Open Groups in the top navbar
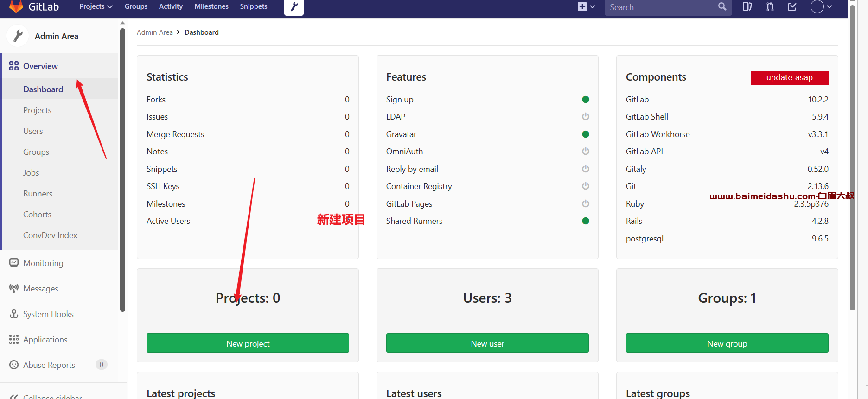The width and height of the screenshot is (868, 399). (x=136, y=6)
